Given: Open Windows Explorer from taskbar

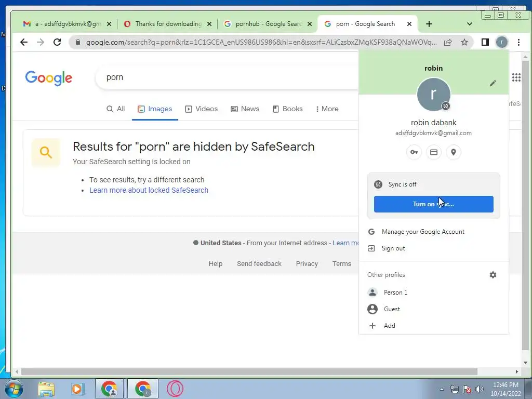Looking at the screenshot, I should click(x=46, y=389).
